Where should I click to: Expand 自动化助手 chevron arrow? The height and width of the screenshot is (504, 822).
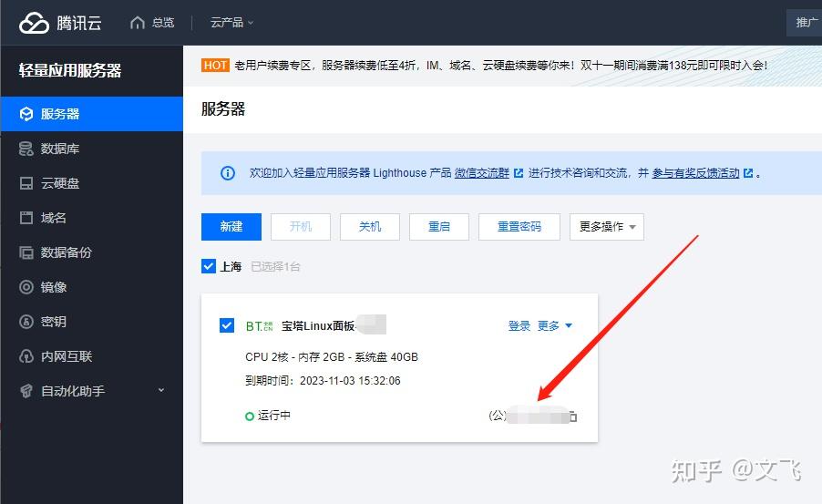161,390
